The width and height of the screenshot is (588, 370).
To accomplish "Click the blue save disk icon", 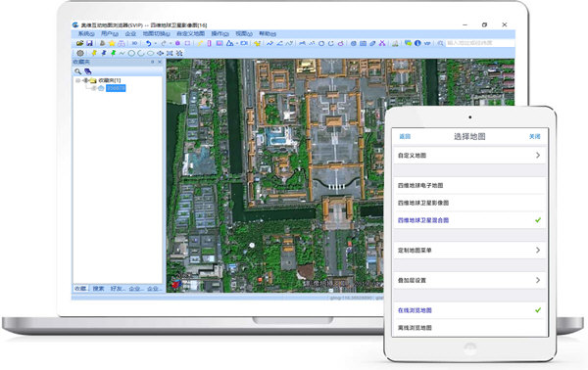I will coord(89,43).
